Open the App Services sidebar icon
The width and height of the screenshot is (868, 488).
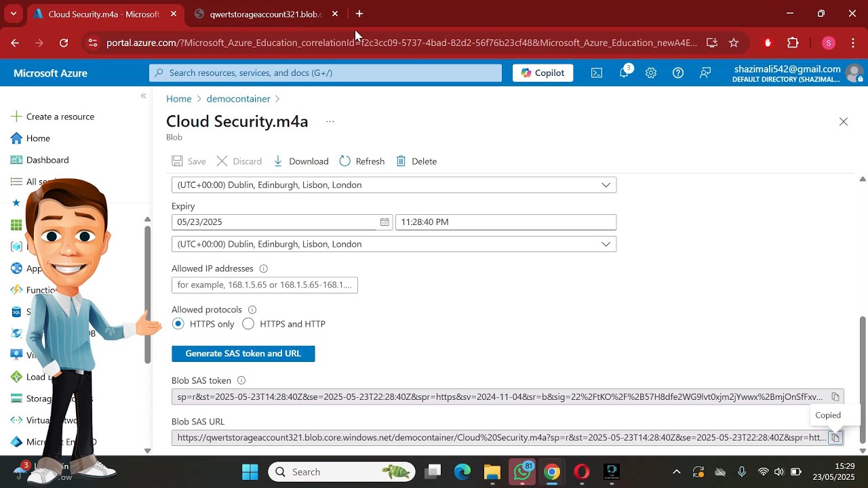click(x=16, y=268)
